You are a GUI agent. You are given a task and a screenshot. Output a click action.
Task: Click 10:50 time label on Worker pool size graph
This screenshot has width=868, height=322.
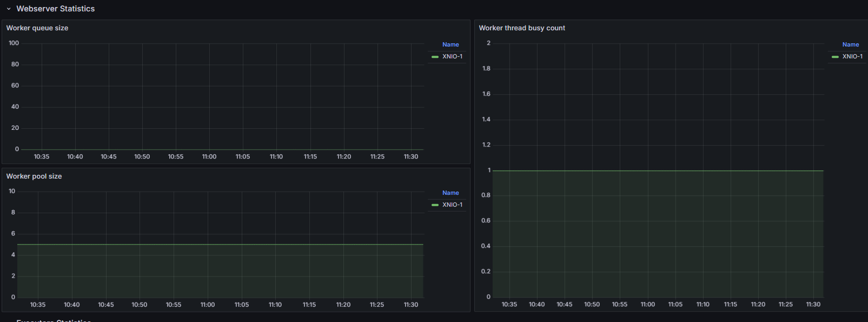(140, 305)
